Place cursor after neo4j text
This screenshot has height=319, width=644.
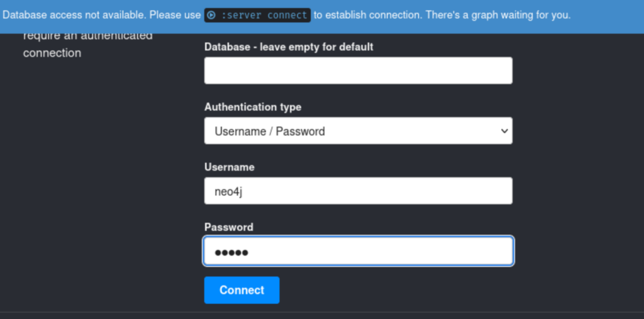pyautogui.click(x=243, y=191)
